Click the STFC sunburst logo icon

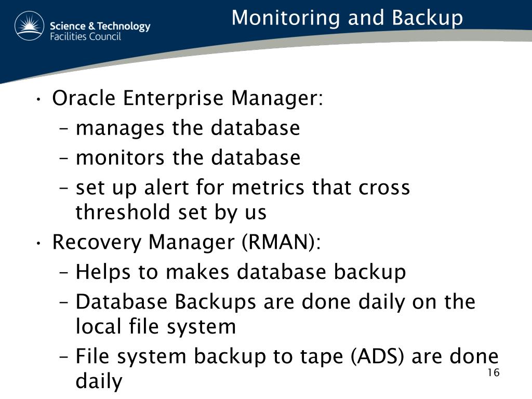[x=30, y=26]
